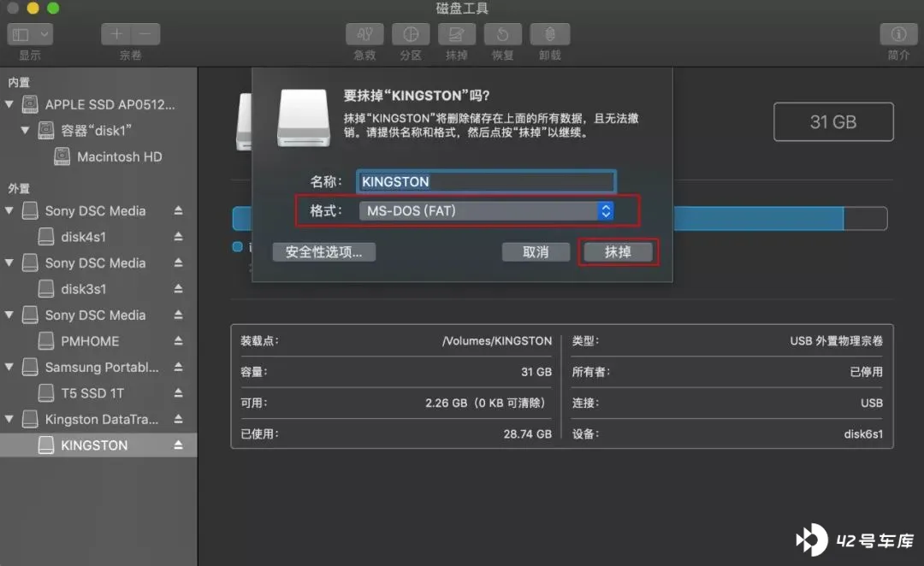Click the 取消 cancel button

click(536, 252)
